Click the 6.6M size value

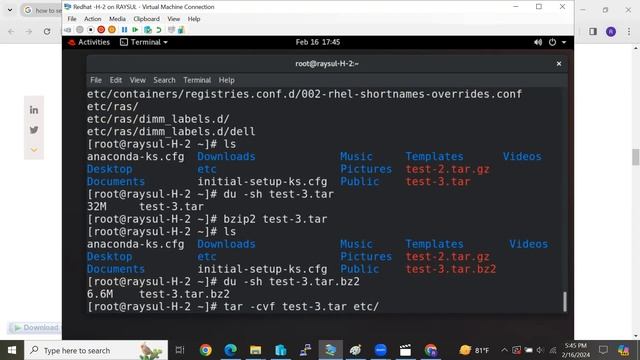coord(100,294)
